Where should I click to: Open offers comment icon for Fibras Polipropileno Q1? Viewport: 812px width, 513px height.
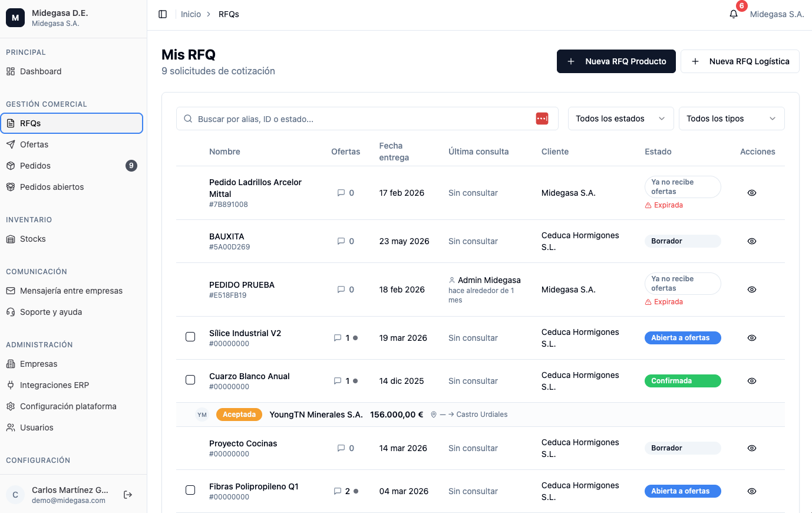[x=338, y=491]
